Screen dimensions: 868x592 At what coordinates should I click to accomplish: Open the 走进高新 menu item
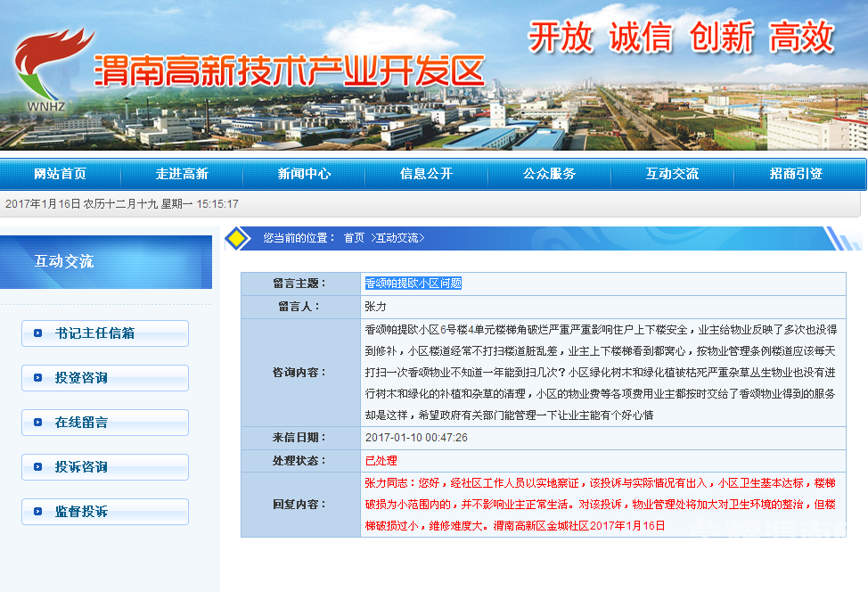(x=182, y=174)
